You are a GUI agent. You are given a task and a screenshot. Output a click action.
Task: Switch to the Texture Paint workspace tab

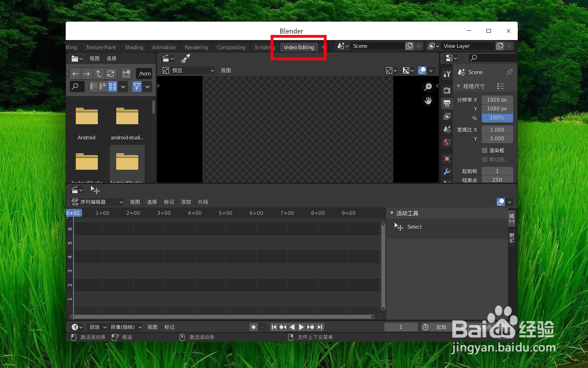[101, 47]
